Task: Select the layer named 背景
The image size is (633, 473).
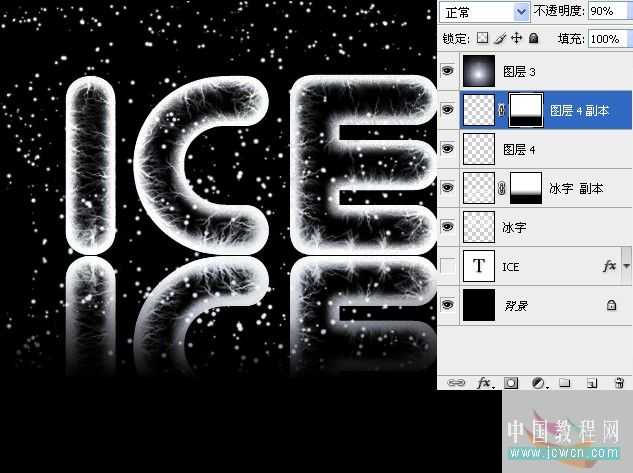Action: coord(516,306)
